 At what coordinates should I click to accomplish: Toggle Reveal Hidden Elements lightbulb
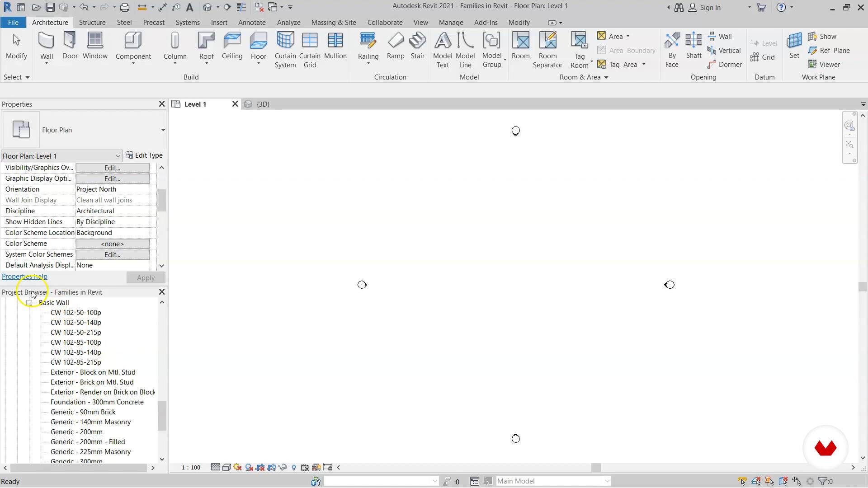tap(294, 467)
